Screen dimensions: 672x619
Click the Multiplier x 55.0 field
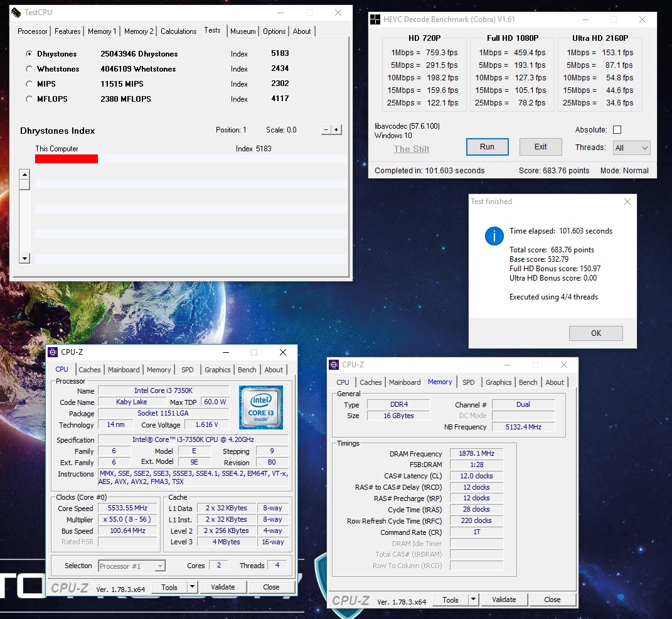click(127, 519)
